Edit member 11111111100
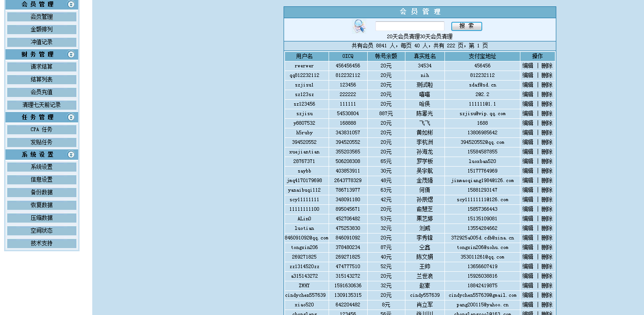This screenshot has height=315, width=644. pos(528,209)
